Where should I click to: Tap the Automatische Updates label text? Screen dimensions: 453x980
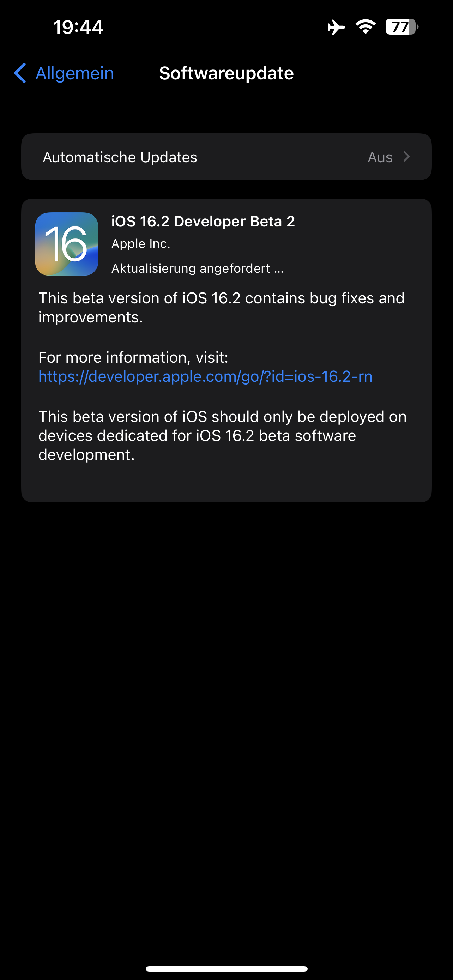click(120, 157)
